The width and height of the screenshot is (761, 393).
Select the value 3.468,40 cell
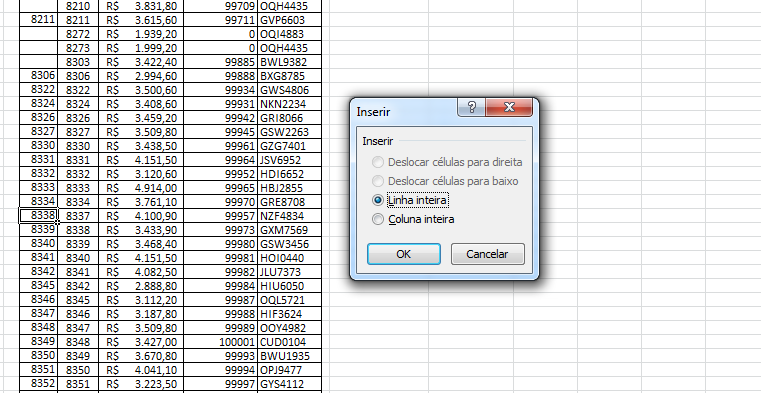coord(141,244)
